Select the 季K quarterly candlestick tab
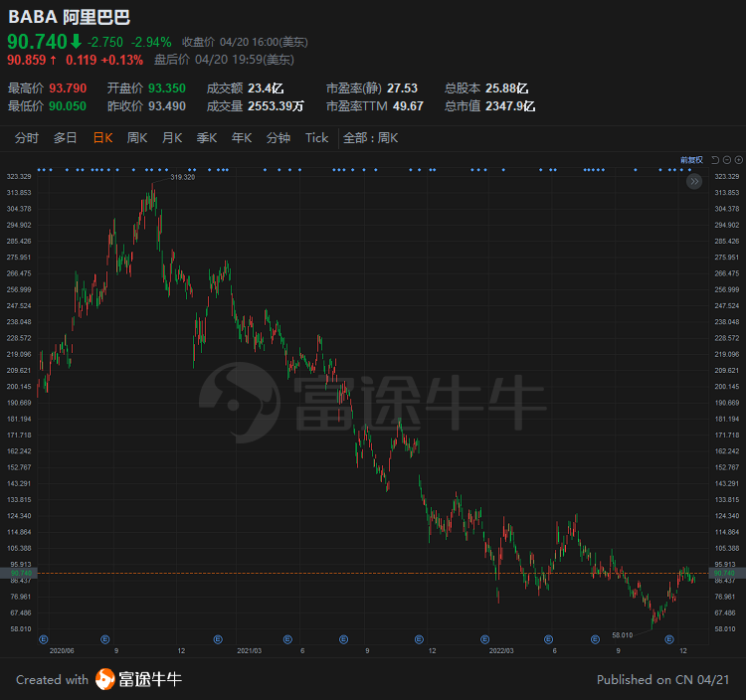This screenshot has width=746, height=700. tap(207, 138)
